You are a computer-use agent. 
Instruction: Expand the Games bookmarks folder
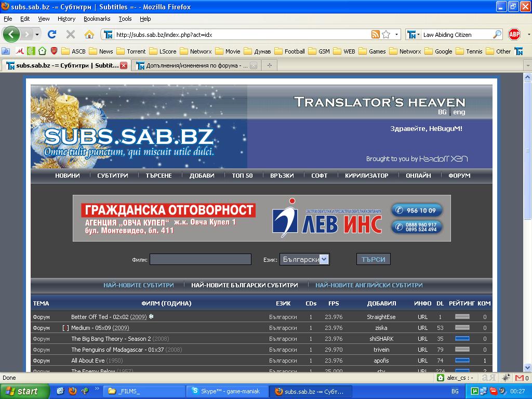tap(372, 51)
